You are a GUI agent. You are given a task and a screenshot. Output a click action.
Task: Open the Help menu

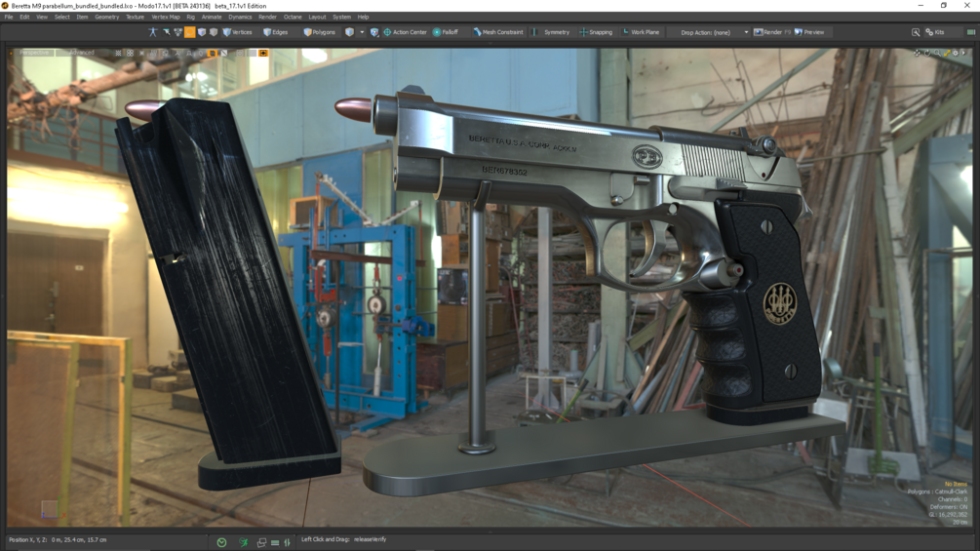(x=363, y=17)
